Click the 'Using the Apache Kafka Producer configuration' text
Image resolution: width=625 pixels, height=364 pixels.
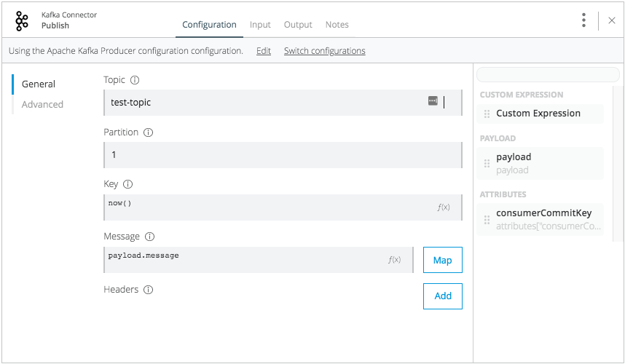click(125, 51)
